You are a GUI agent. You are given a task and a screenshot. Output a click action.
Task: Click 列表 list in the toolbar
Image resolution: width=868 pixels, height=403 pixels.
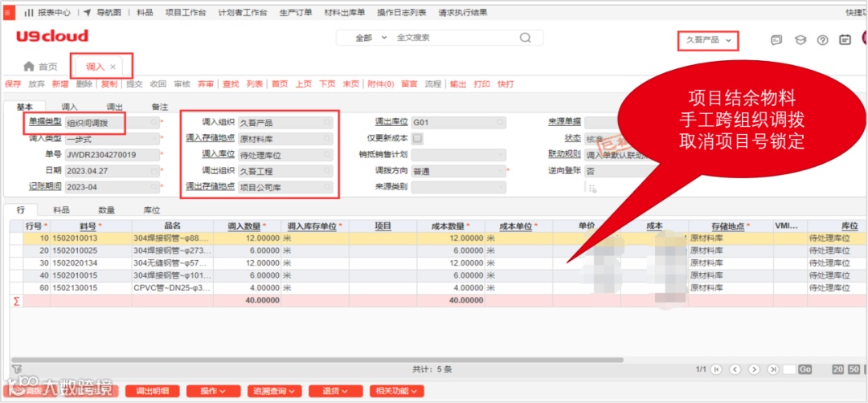255,84
